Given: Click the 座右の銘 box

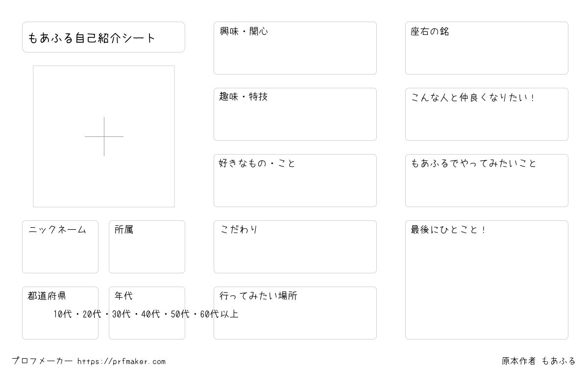Looking at the screenshot, I should click(x=487, y=48).
